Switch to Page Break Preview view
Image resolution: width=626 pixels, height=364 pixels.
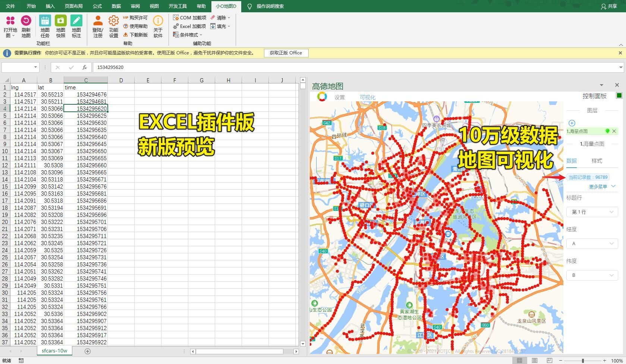point(549,361)
